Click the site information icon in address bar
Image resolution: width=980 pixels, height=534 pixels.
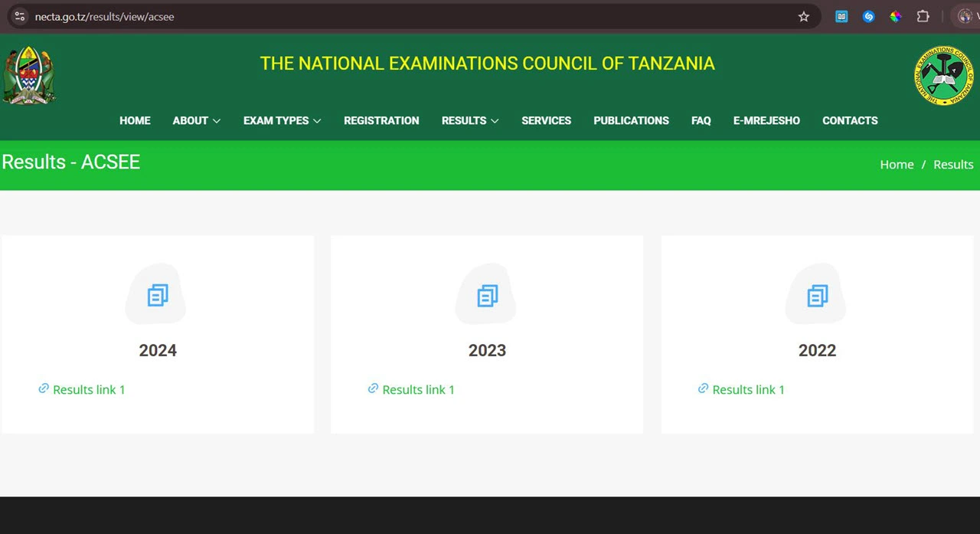point(20,16)
